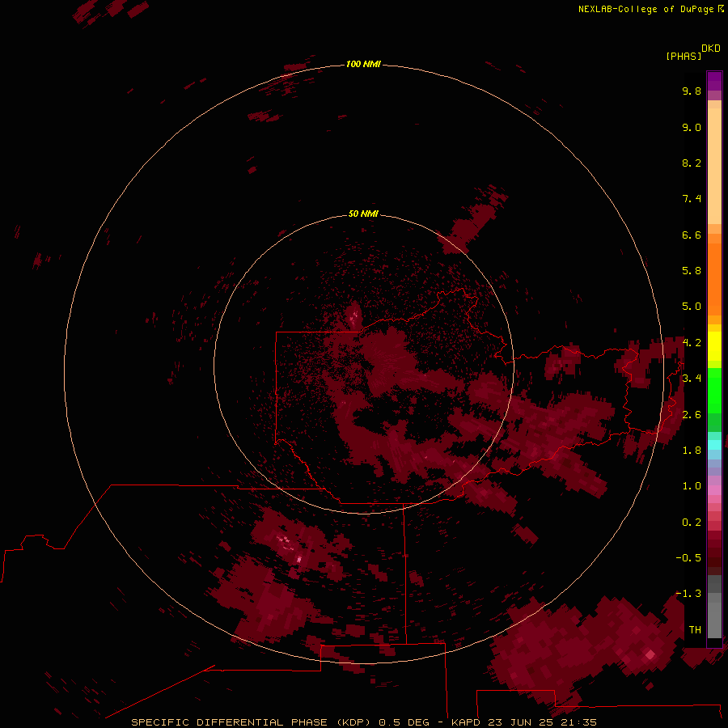Click the 5.8 scale value
Screen dimensions: 728x728
692,271
